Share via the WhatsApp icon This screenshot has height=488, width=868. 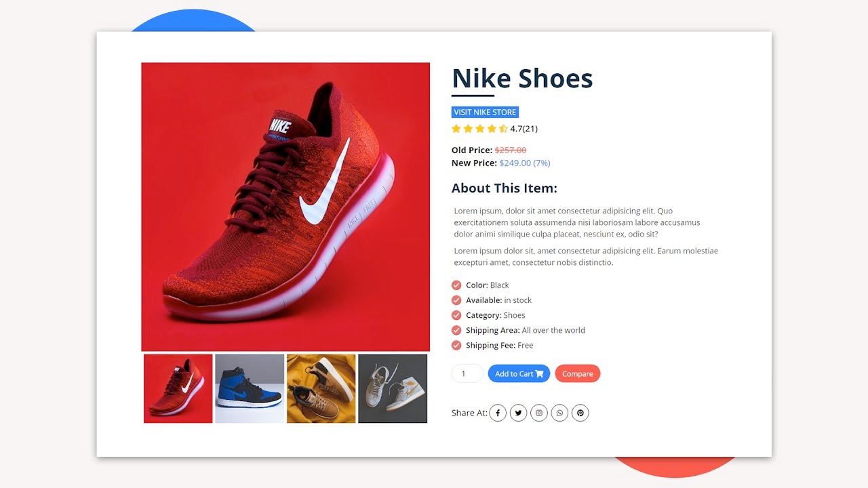559,413
